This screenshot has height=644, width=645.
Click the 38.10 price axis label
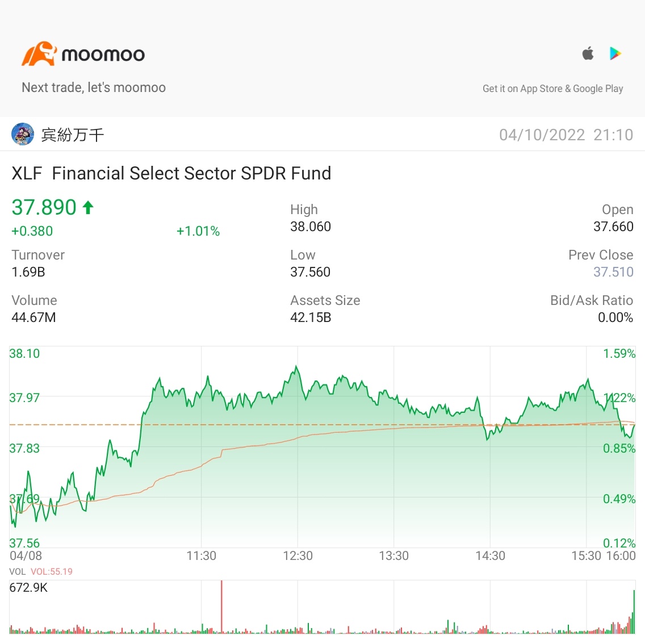(x=24, y=353)
